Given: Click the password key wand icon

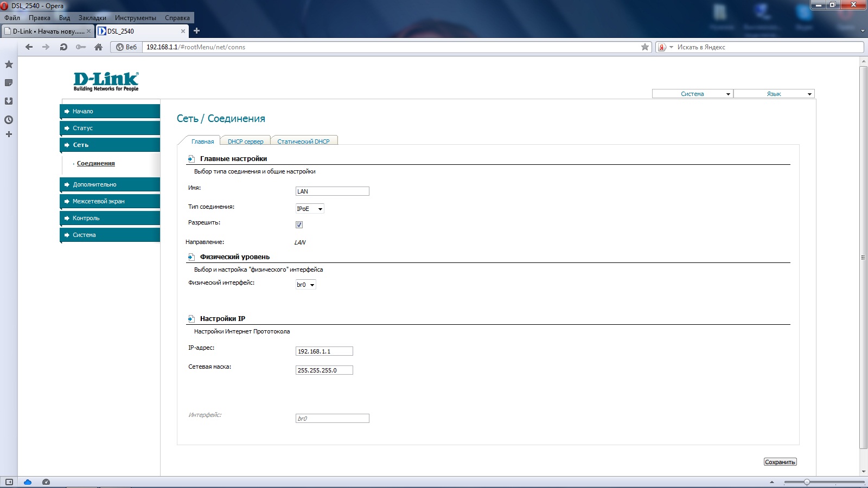Looking at the screenshot, I should (81, 47).
